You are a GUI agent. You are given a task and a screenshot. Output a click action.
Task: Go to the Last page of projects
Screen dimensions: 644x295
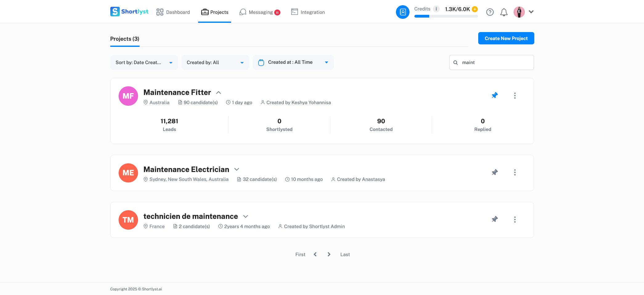click(345, 254)
